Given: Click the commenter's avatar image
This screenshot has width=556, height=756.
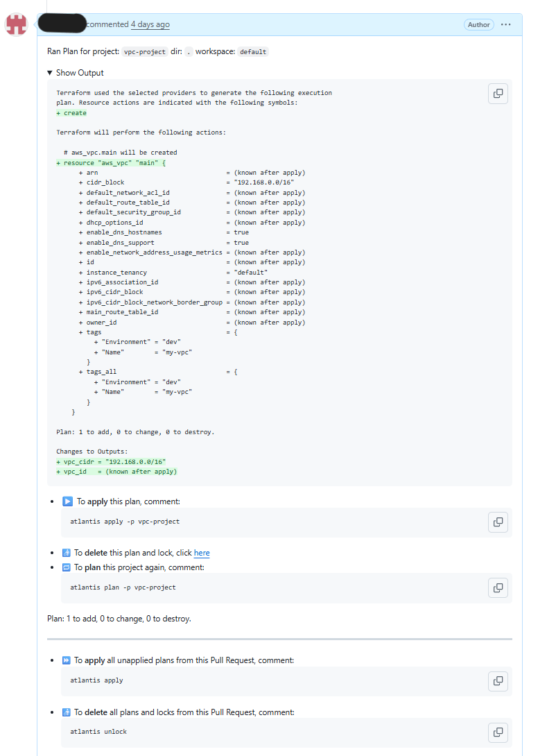Looking at the screenshot, I should click(x=16, y=24).
